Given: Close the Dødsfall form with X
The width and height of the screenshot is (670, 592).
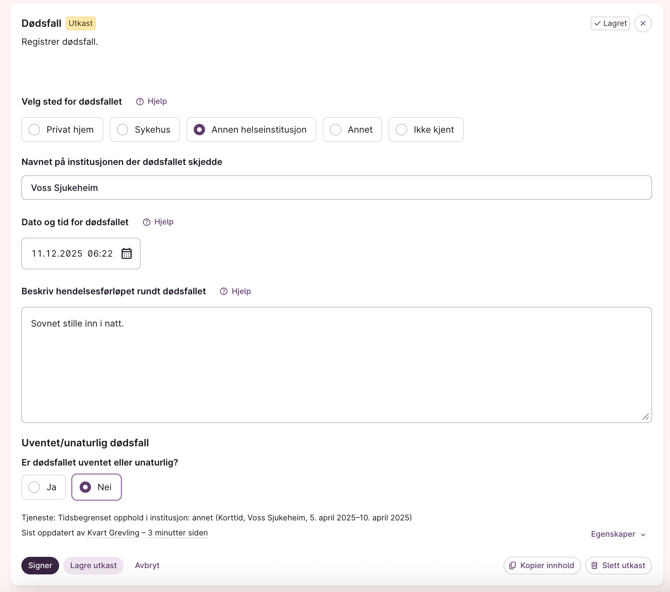Looking at the screenshot, I should click(643, 23).
